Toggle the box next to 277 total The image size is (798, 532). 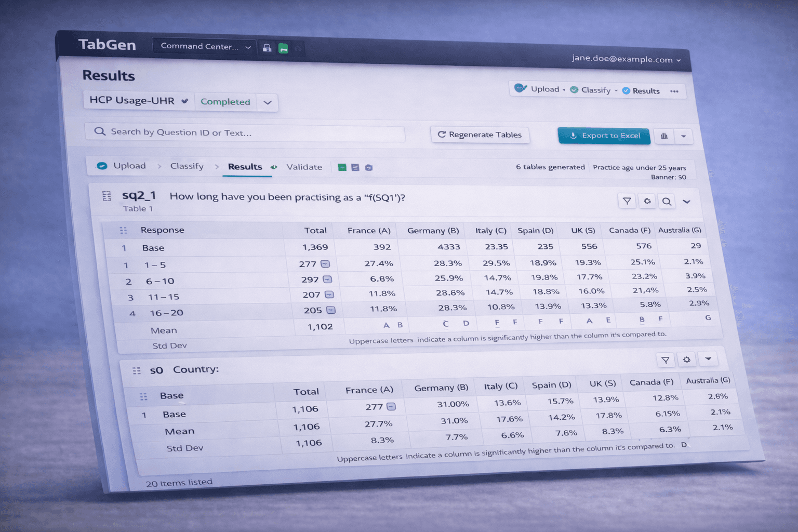325,264
